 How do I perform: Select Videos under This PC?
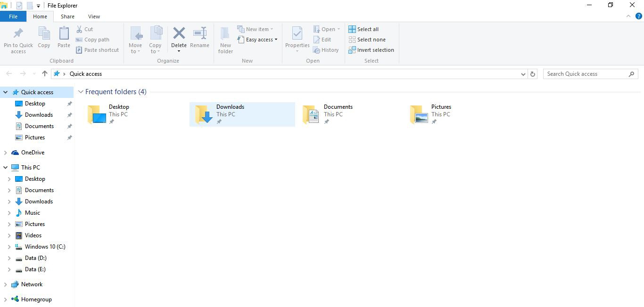[33, 235]
